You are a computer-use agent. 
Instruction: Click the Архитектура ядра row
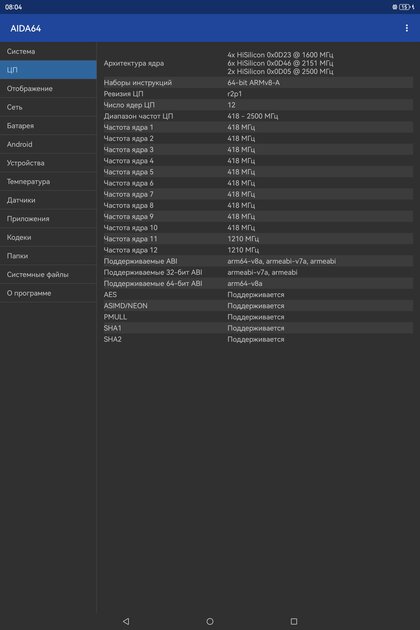pyautogui.click(x=258, y=63)
